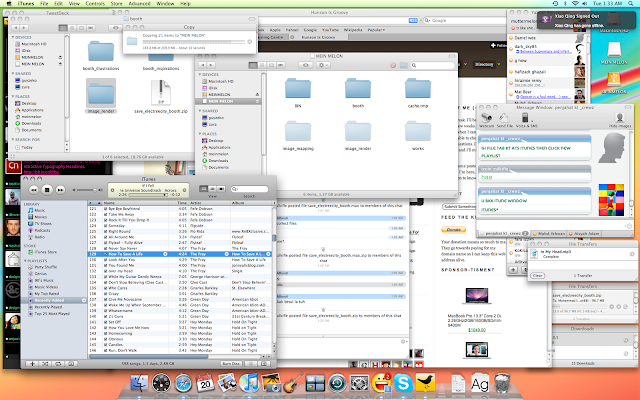640x400 pixels.
Task: Toggle the repeat button at iTunes bottom
Action: 58,363
